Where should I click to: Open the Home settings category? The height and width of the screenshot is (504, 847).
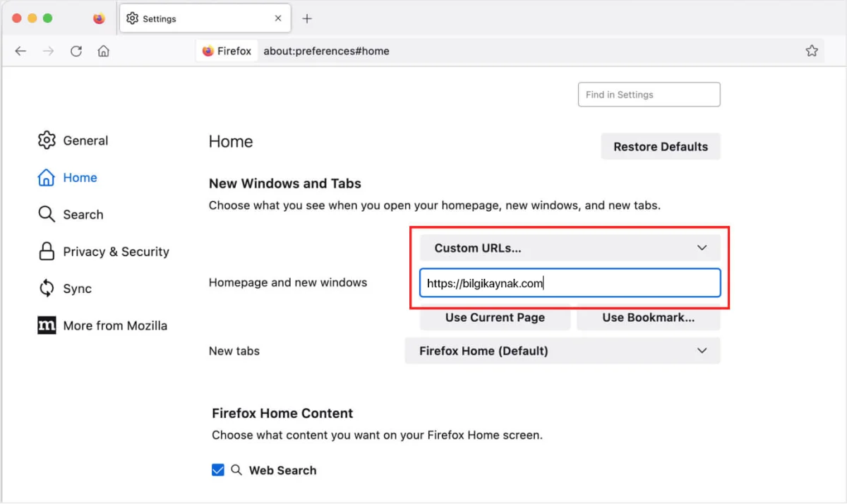point(68,178)
